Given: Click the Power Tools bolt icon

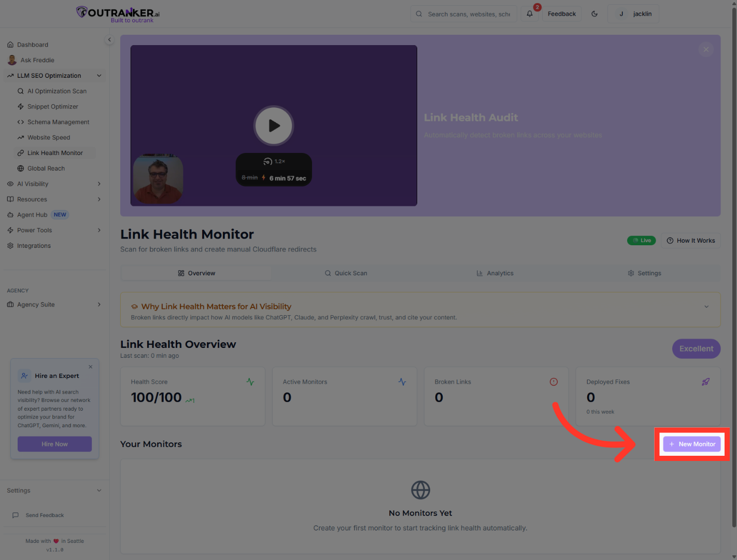Looking at the screenshot, I should click(x=10, y=230).
